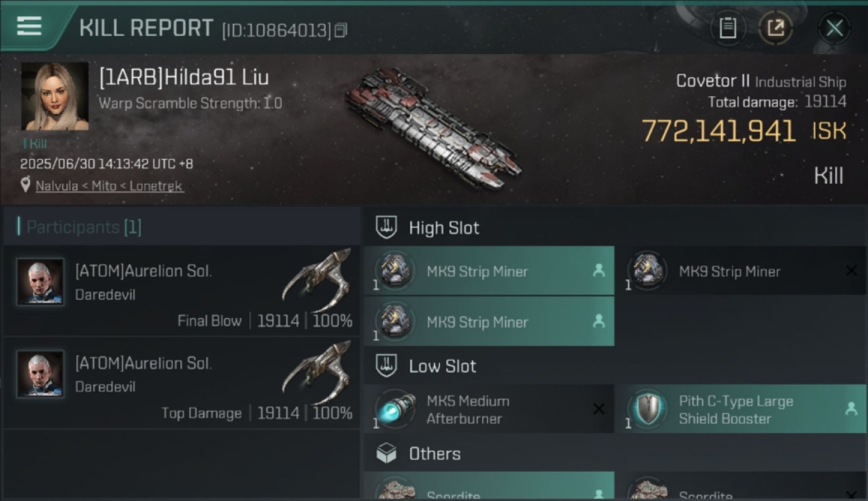Open Final Blow Aurelion Sol portrait
The width and height of the screenshot is (868, 501).
coord(41,282)
